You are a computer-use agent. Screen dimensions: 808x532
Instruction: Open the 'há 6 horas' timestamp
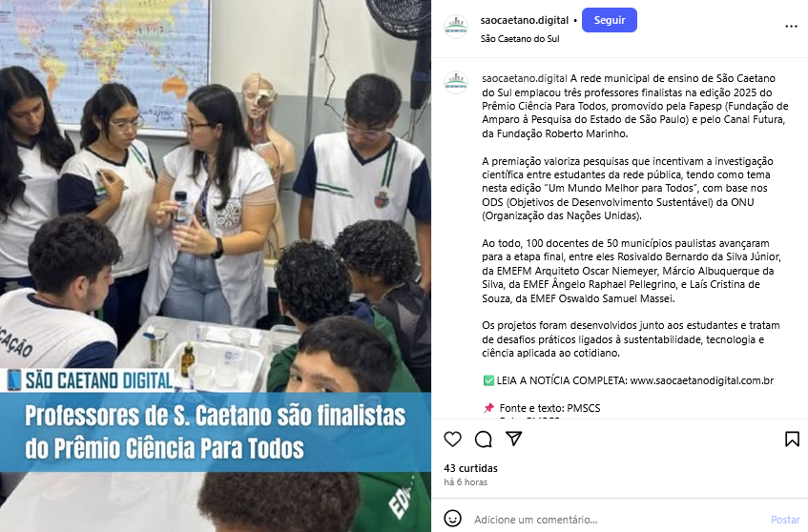[x=466, y=482]
